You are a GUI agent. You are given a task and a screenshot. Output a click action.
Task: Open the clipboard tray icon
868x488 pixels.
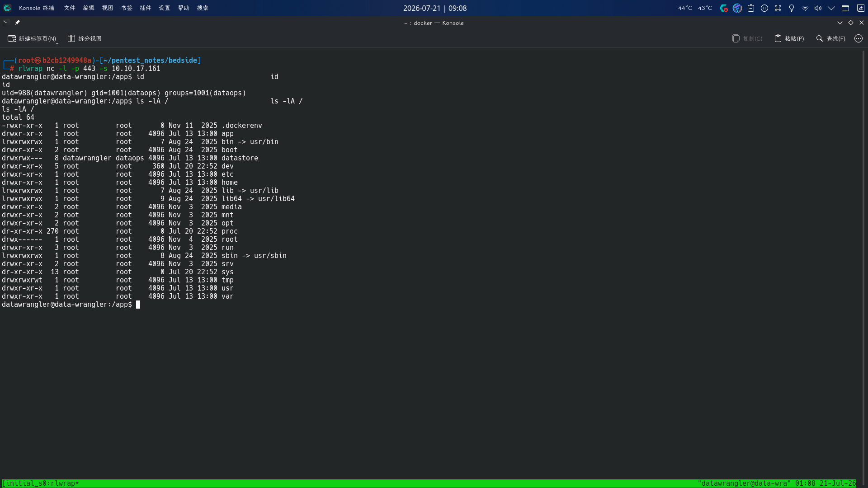751,8
